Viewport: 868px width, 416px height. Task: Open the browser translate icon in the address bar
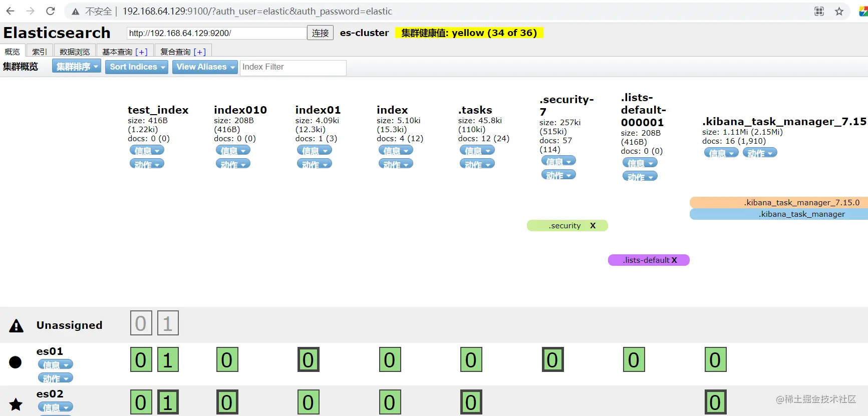click(x=819, y=11)
